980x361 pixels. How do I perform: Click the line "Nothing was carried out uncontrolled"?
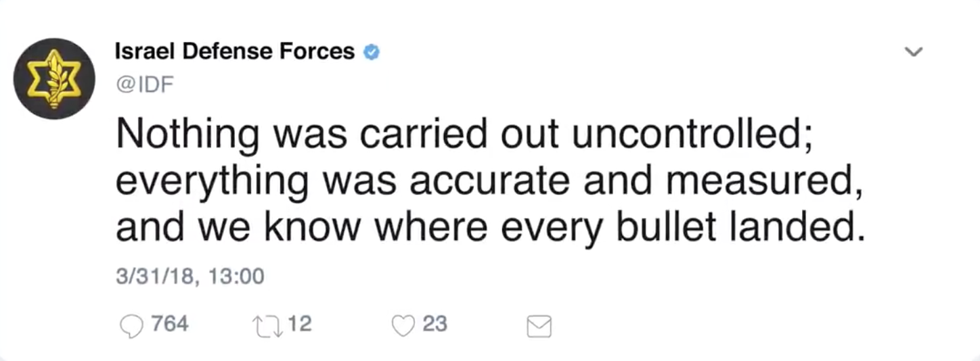(x=468, y=135)
